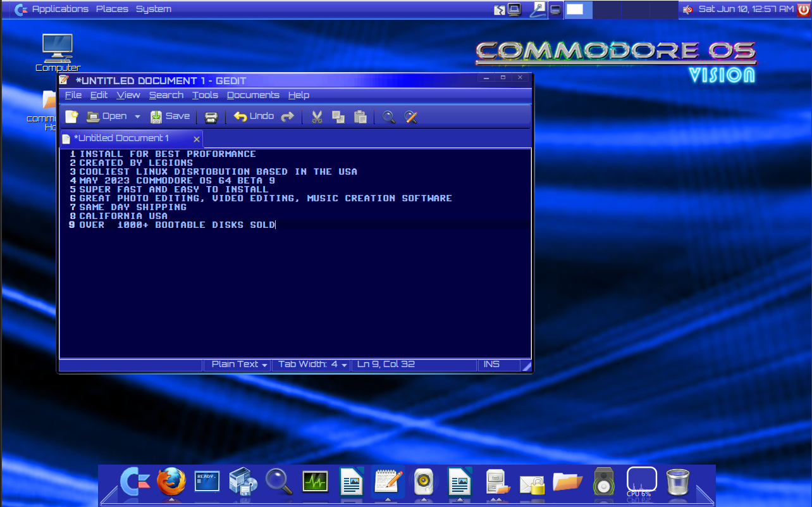The height and width of the screenshot is (507, 812).
Task: Copy selection using the copy icon
Action: pyautogui.click(x=338, y=117)
